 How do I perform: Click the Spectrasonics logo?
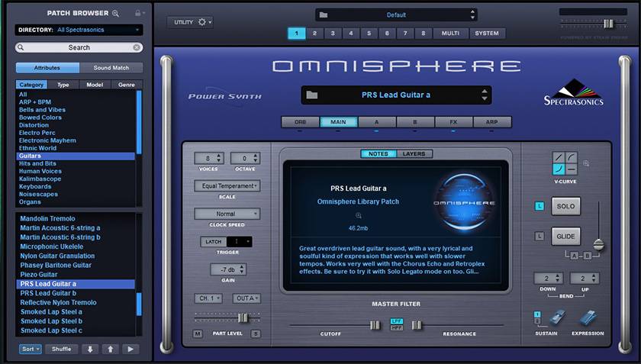tap(573, 93)
